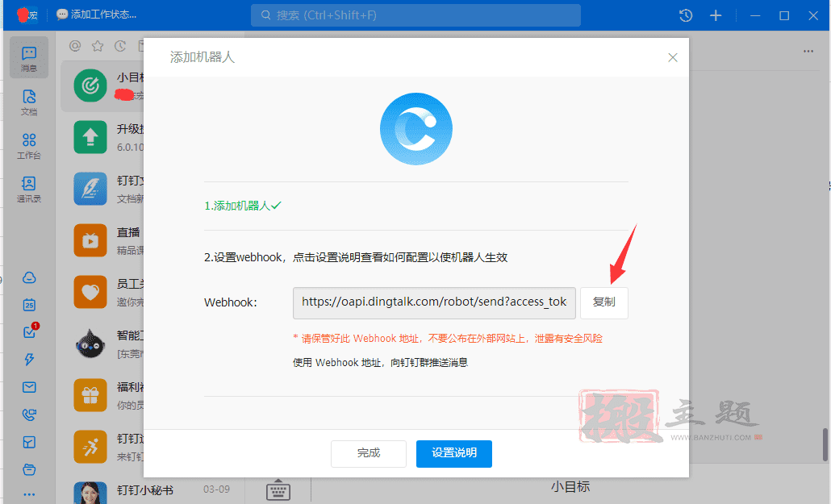
Task: Close the 添加机器人 dialog
Action: 673,57
